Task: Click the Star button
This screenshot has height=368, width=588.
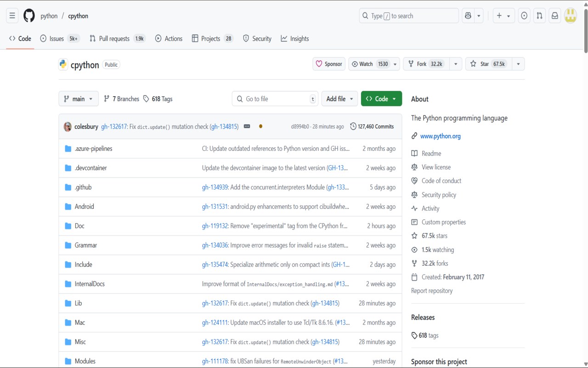Action: (x=488, y=64)
